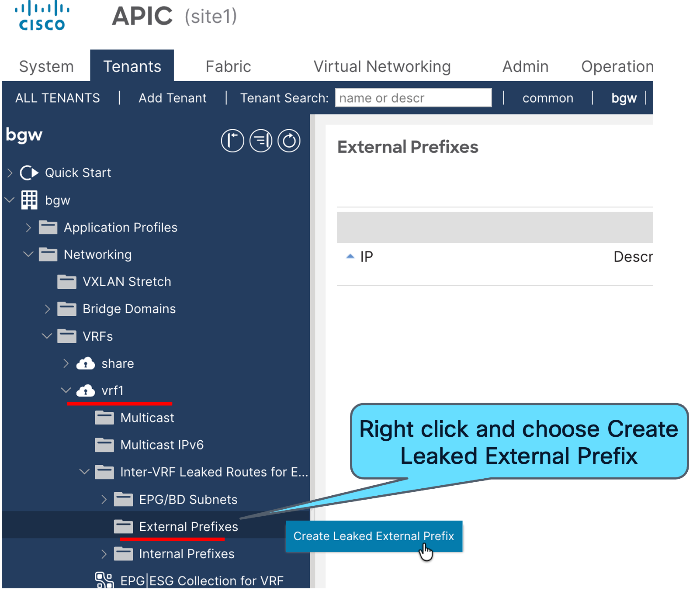Click the Descr column header
Viewport: 700px width, 594px height.
tap(633, 257)
